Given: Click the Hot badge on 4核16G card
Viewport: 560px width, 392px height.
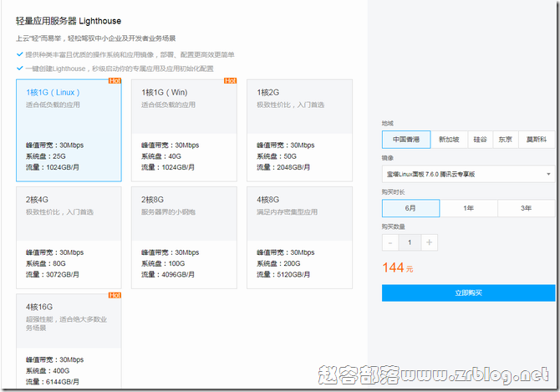Looking at the screenshot, I should coord(115,295).
